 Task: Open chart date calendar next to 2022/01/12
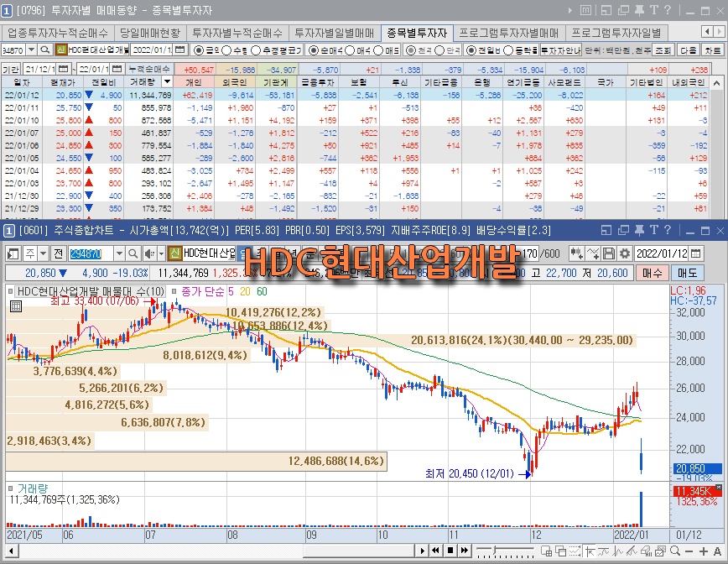pyautogui.click(x=695, y=253)
